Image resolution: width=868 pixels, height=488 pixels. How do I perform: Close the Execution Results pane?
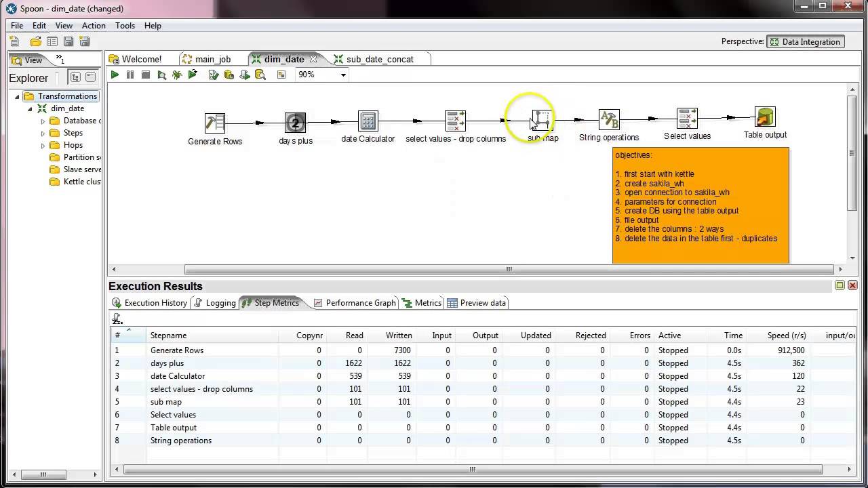[x=852, y=285]
